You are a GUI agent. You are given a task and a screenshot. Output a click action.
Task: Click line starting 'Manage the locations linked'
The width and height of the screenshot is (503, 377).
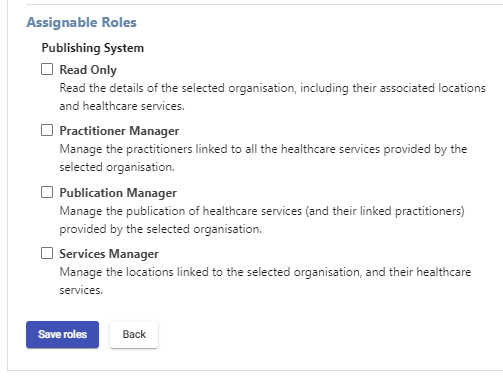265,272
